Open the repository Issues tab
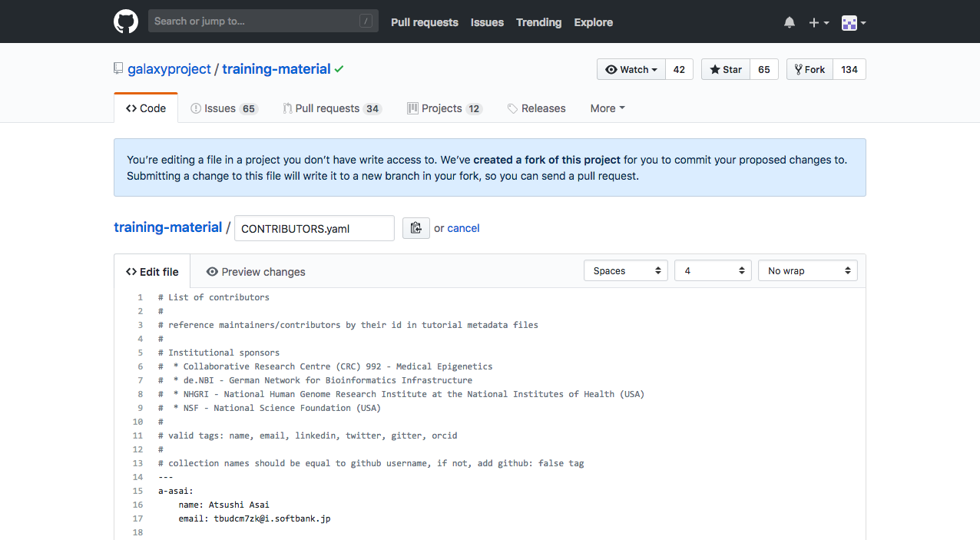This screenshot has height=540, width=980. [x=224, y=108]
